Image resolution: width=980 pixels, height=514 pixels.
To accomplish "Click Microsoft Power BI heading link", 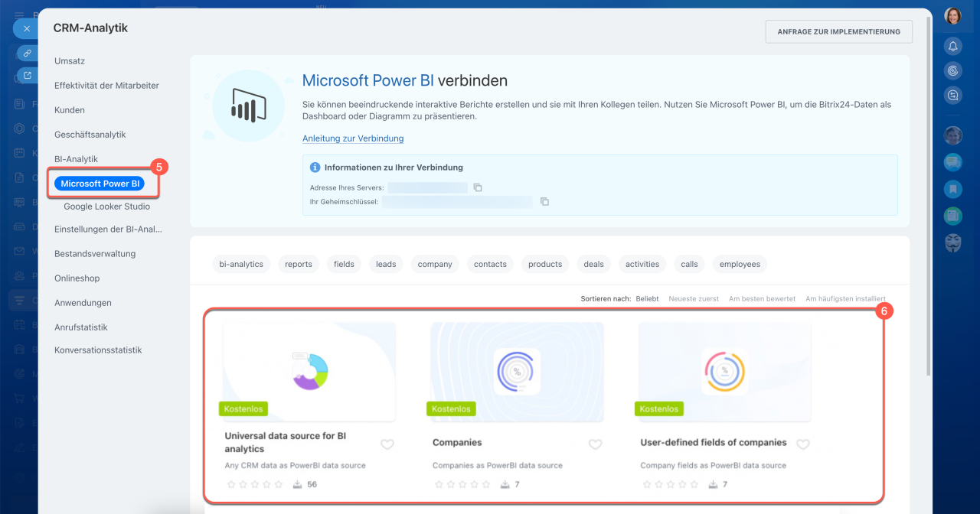I will (368, 81).
